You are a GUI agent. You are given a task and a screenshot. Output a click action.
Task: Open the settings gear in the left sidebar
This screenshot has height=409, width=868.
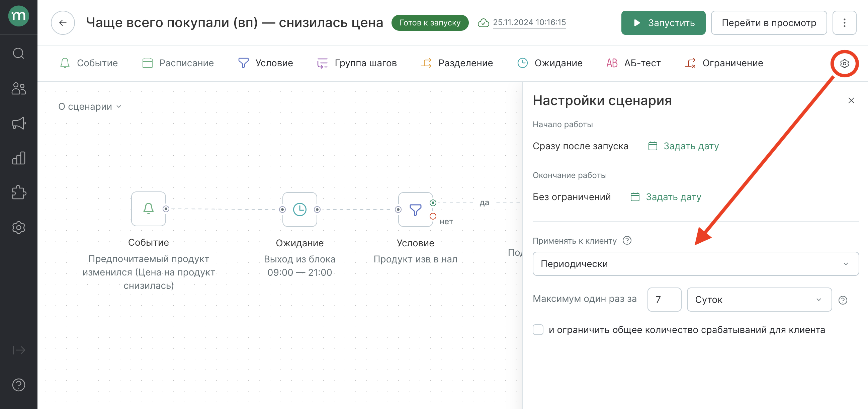[x=18, y=227]
